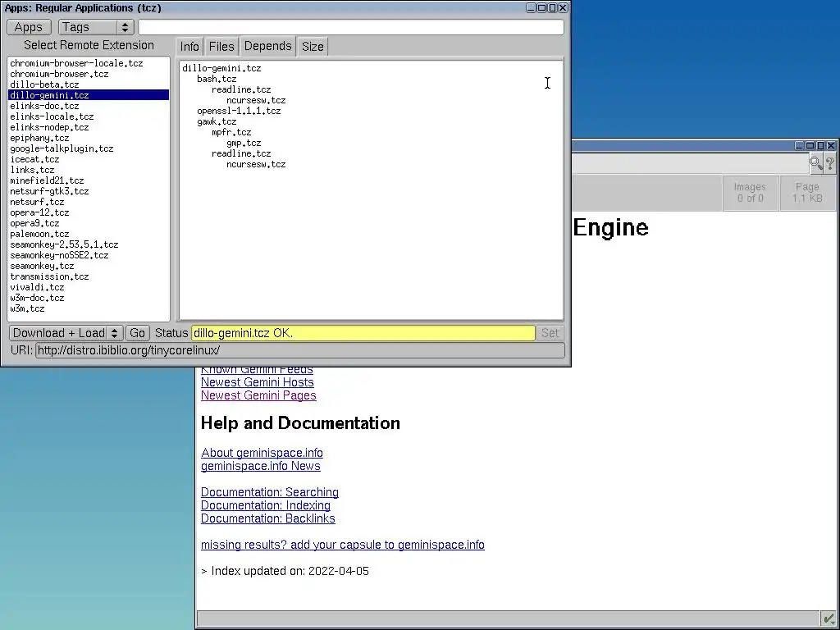Screen dimensions: 840x630
Task: Click the Go button
Action: click(x=137, y=333)
